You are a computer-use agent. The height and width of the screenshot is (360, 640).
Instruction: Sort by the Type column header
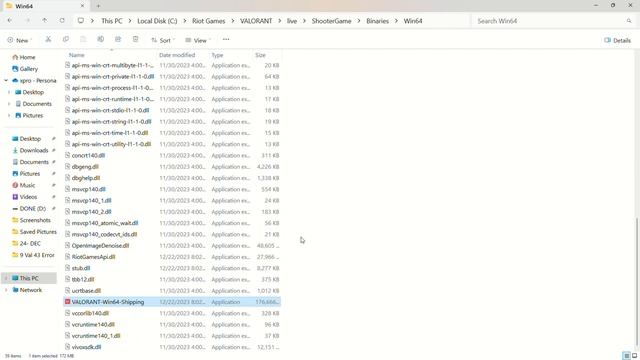[217, 55]
